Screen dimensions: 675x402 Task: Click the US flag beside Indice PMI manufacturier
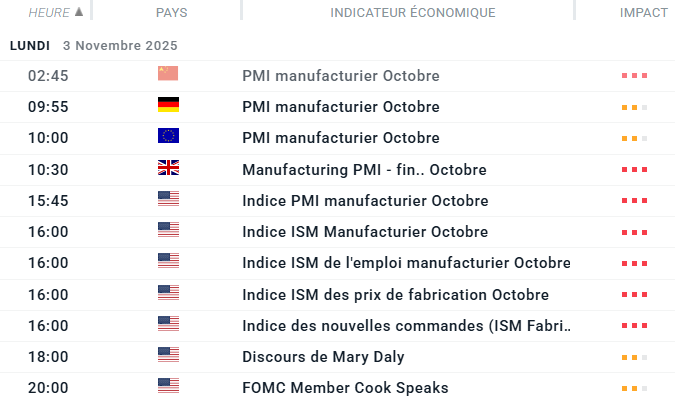pos(168,199)
